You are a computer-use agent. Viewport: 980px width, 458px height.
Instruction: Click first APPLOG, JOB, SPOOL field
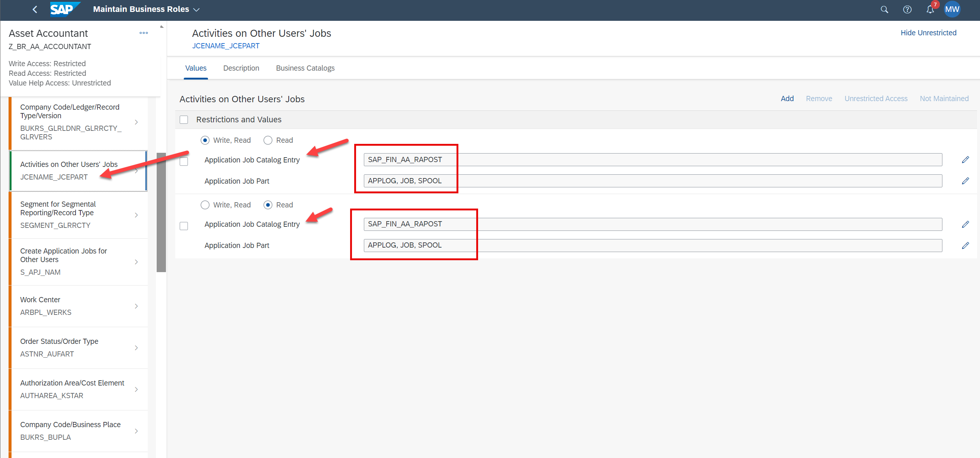(x=653, y=181)
